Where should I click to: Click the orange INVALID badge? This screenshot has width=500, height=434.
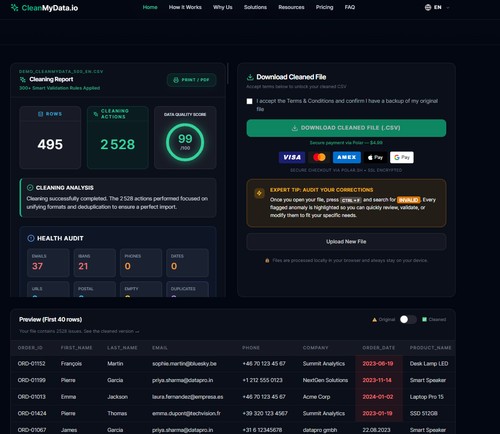pos(409,200)
